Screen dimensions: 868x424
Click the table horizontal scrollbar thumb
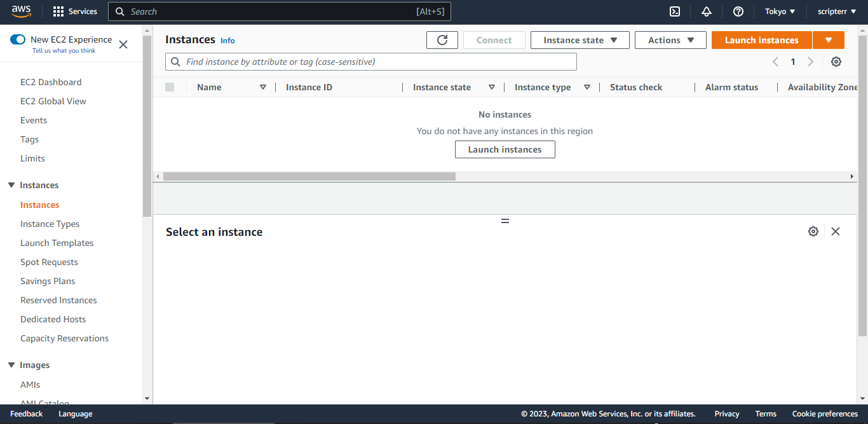309,176
